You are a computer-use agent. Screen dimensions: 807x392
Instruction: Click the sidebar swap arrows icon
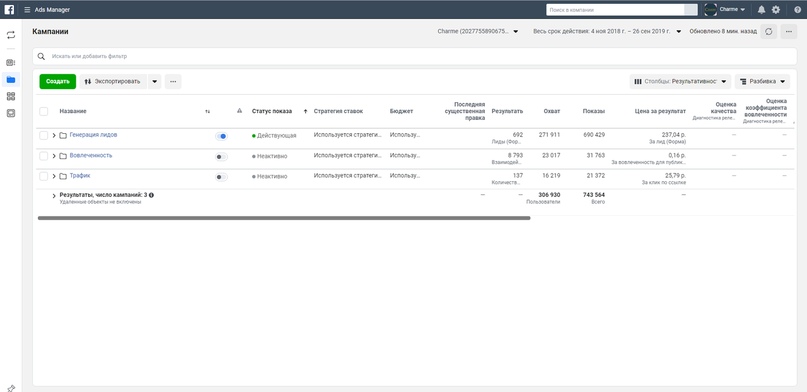[x=11, y=35]
